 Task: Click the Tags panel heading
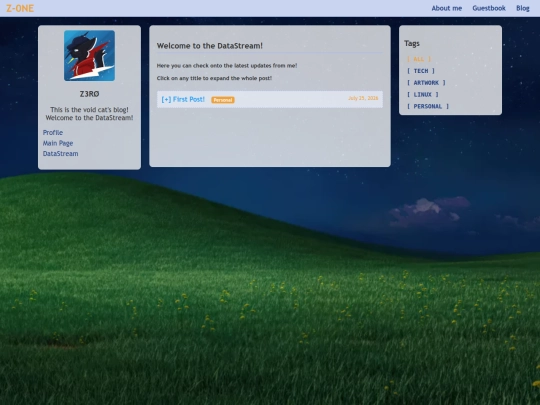coord(412,43)
